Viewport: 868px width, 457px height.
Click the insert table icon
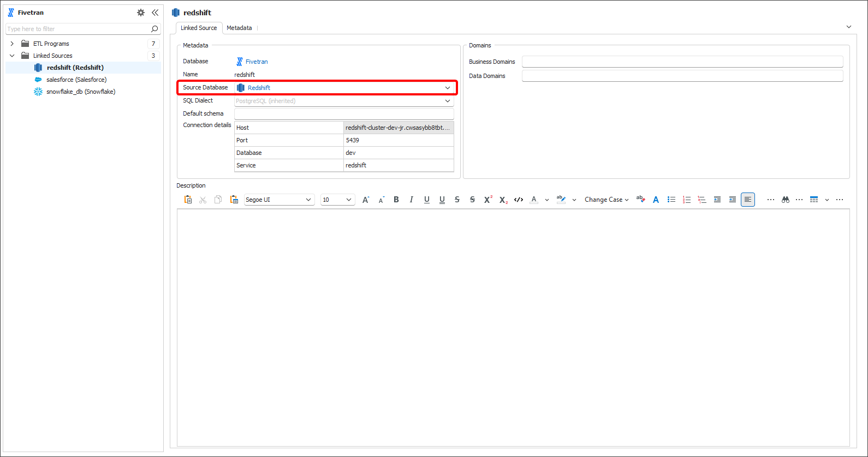click(814, 200)
